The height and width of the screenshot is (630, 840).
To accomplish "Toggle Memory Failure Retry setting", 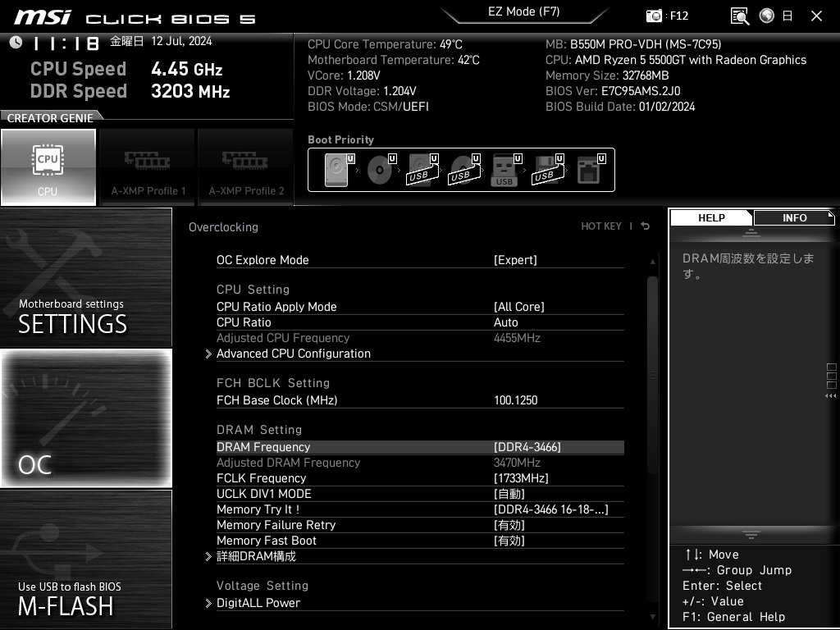I will pyautogui.click(x=420, y=525).
